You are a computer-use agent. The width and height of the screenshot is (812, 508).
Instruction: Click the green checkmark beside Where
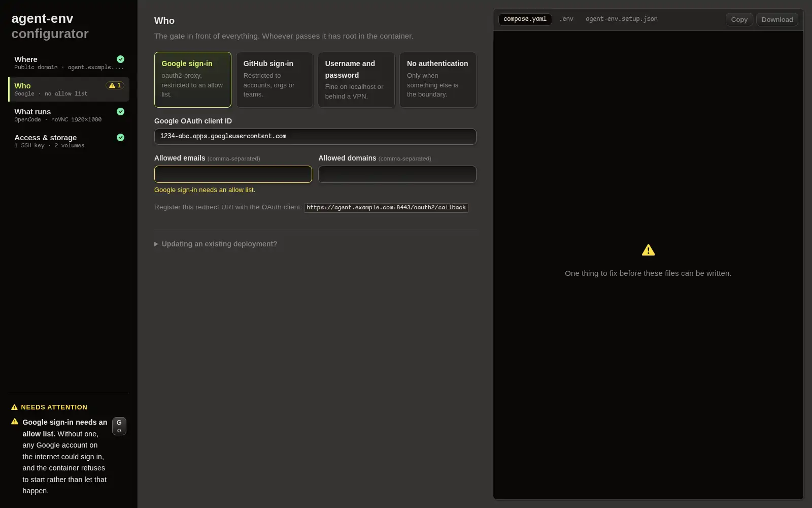[x=120, y=59]
